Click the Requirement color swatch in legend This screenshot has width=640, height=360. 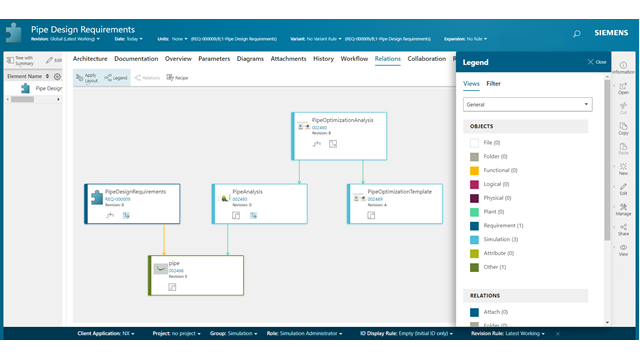coord(474,226)
